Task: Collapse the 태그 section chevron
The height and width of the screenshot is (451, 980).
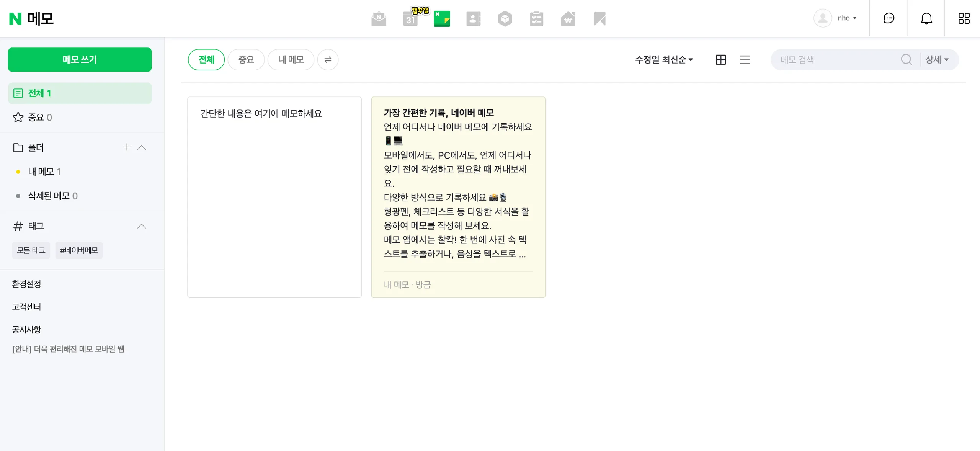Action: [x=142, y=226]
